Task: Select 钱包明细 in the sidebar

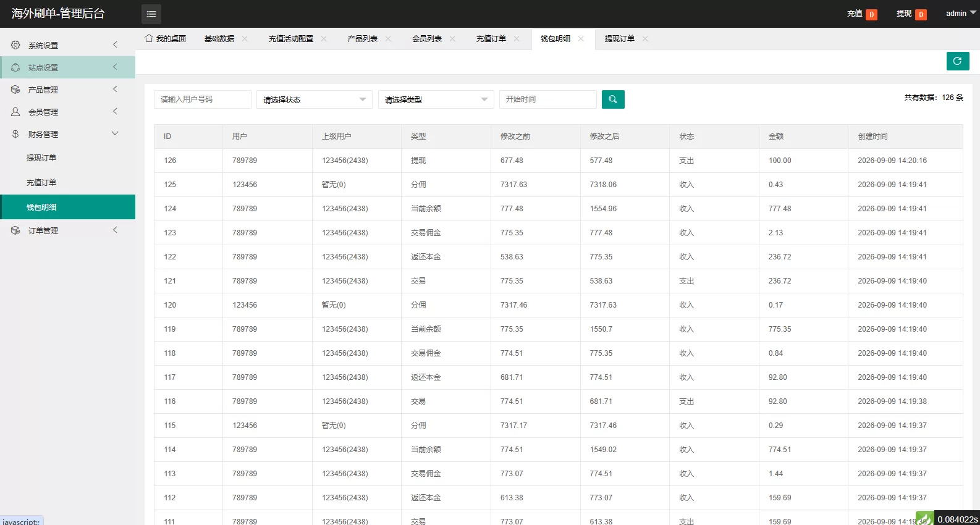Action: point(68,207)
